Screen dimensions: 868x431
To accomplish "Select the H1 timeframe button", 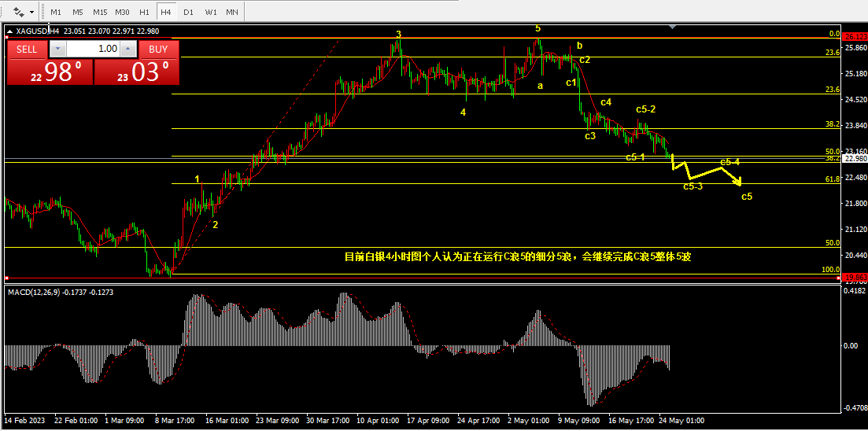I will [x=144, y=12].
